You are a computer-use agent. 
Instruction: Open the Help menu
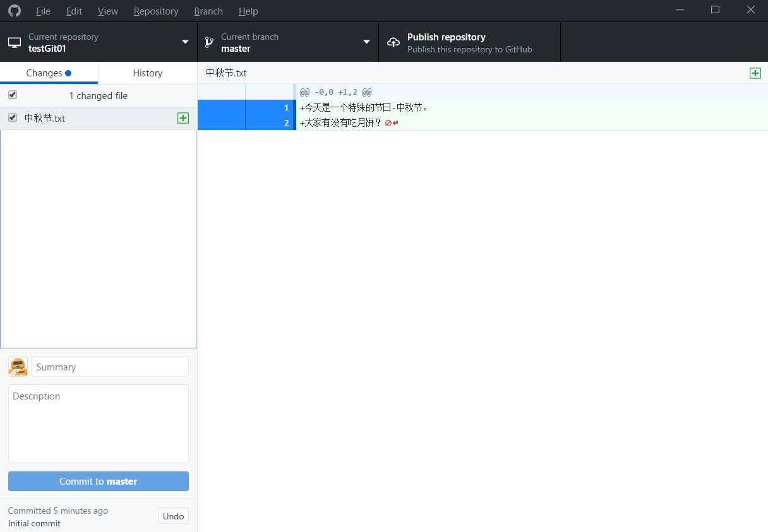click(x=248, y=11)
